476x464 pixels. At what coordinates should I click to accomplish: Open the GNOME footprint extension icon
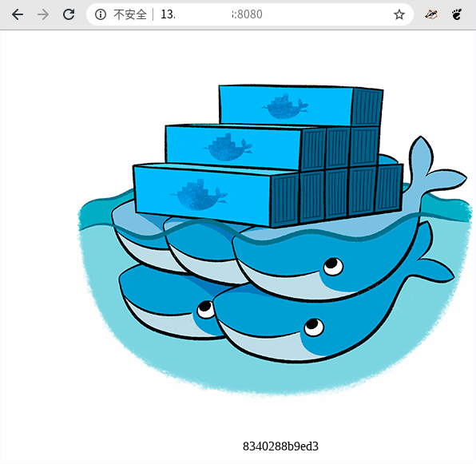click(x=457, y=14)
